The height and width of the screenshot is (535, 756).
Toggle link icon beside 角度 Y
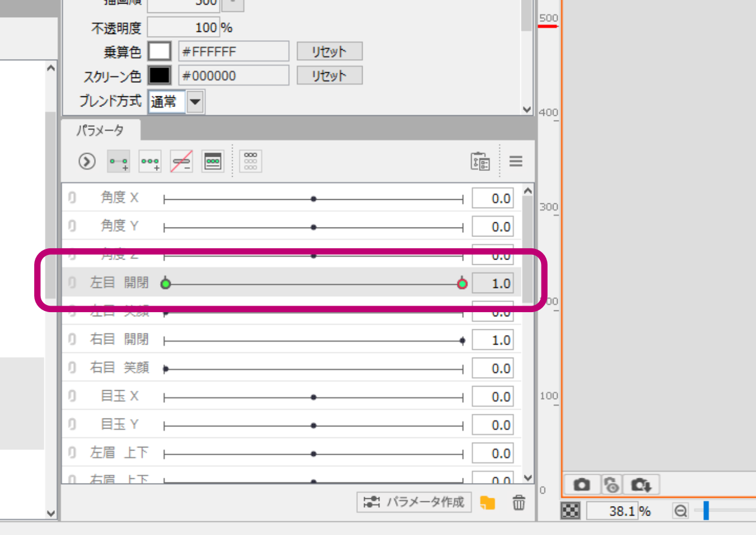tap(72, 226)
